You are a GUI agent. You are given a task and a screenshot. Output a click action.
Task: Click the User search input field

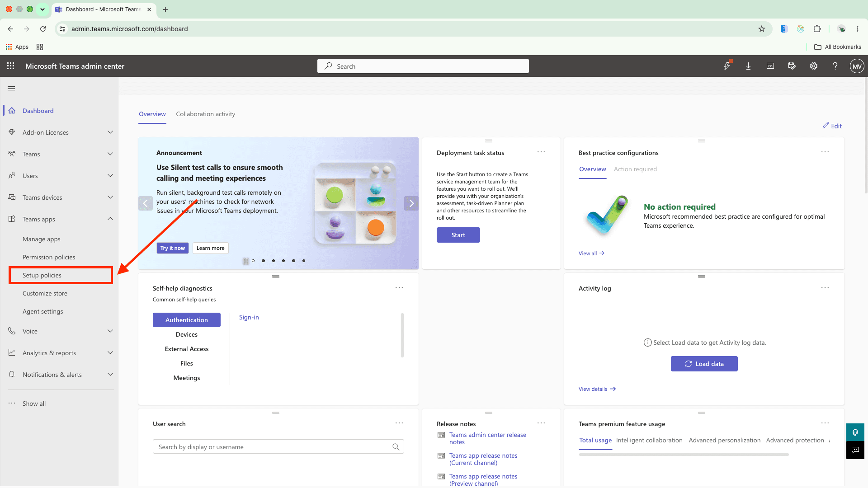[x=278, y=447]
